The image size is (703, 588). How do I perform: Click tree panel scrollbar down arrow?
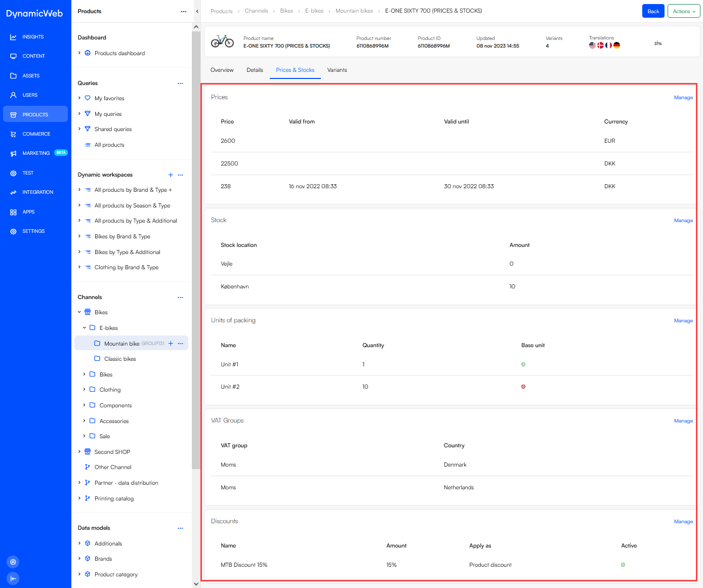pyautogui.click(x=196, y=584)
